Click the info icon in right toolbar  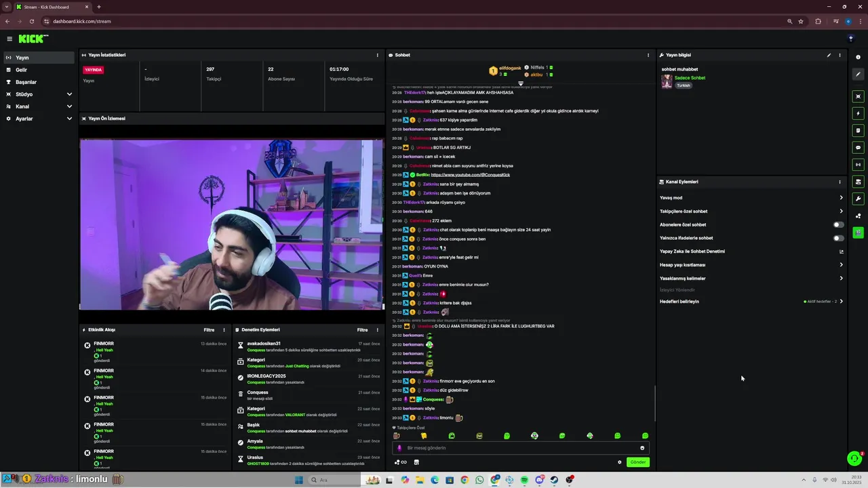pyautogui.click(x=858, y=57)
